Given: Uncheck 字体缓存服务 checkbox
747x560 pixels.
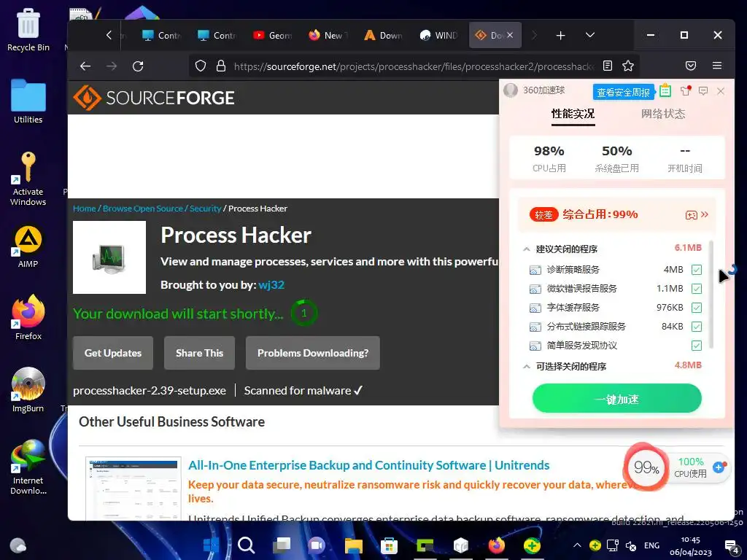Looking at the screenshot, I should tap(697, 308).
